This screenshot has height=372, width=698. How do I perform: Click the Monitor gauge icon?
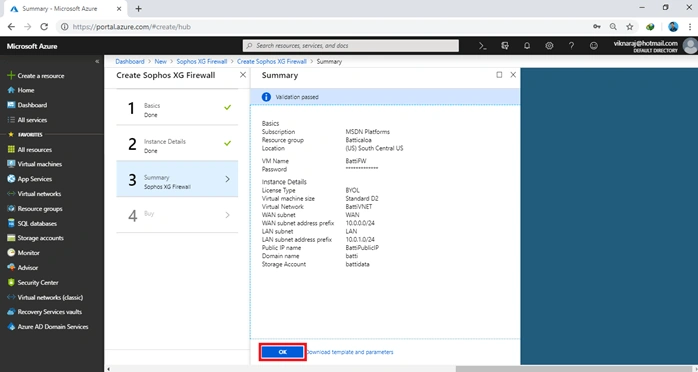click(11, 253)
